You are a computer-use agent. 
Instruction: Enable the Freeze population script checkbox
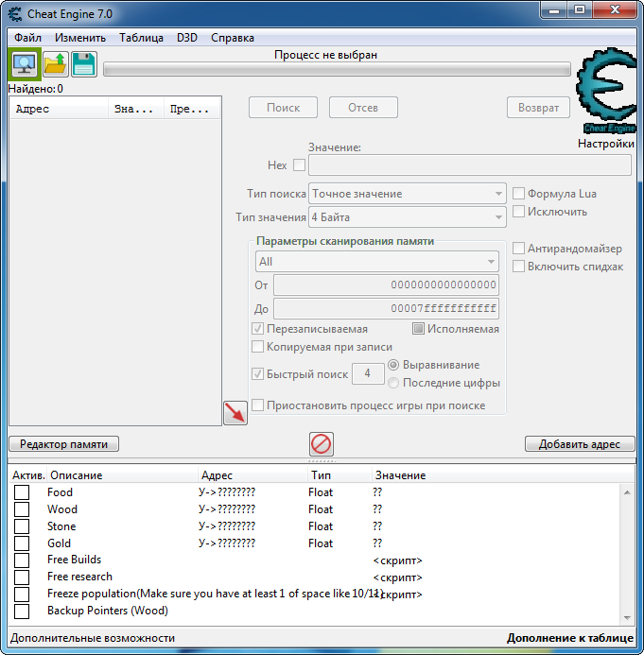(x=22, y=594)
